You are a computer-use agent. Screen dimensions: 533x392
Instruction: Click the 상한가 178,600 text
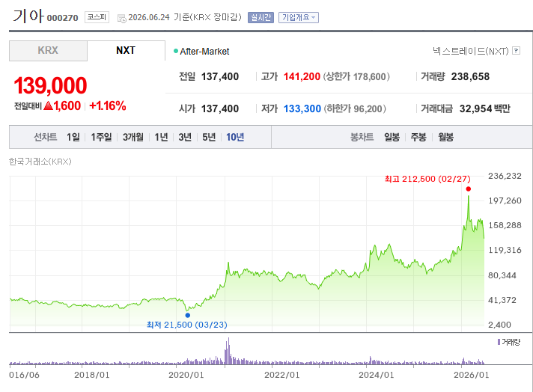tap(356, 77)
